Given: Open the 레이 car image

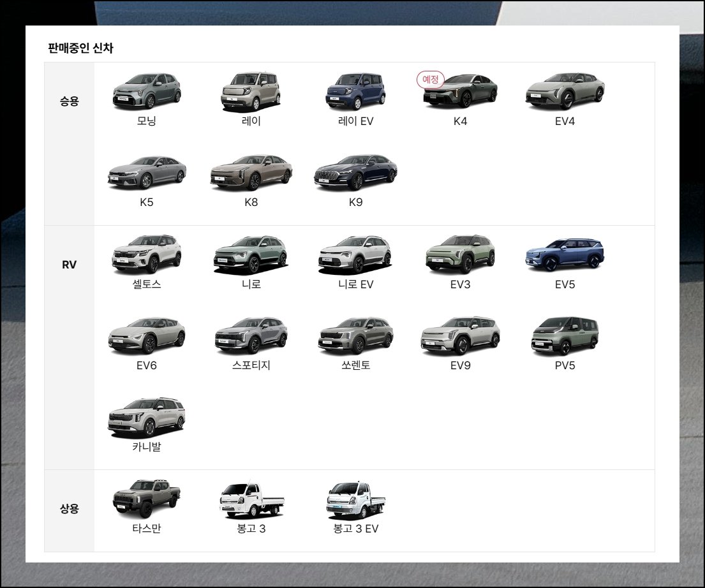Looking at the screenshot, I should click(251, 91).
